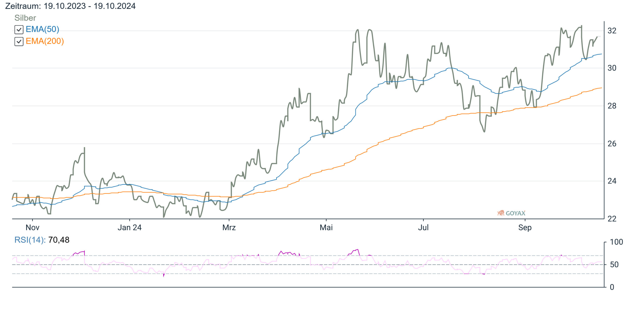This screenshot has height=309, width=644.
Task: Click the RSI 100 scale label
Action: pos(616,242)
